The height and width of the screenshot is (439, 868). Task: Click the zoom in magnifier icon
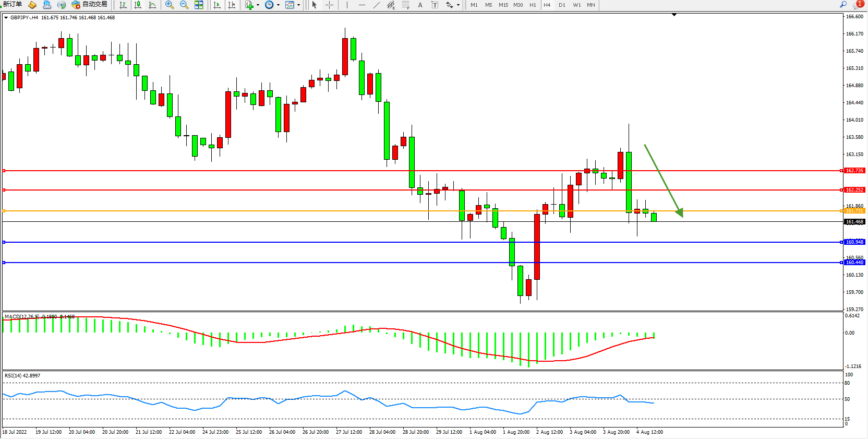pos(169,5)
